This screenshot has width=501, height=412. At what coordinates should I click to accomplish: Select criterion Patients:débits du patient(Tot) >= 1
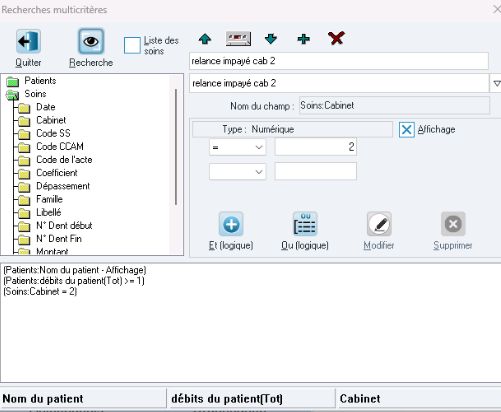(x=74, y=281)
